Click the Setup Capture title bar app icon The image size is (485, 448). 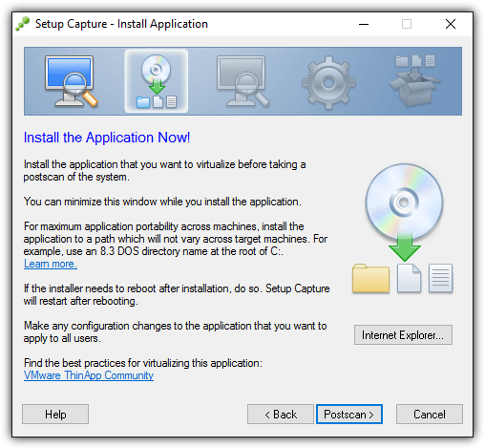pyautogui.click(x=23, y=24)
